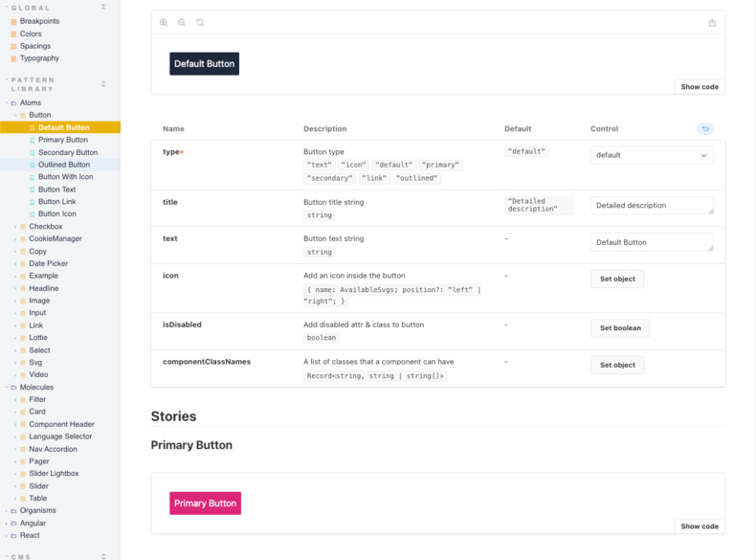The height and width of the screenshot is (560, 756).
Task: Expand the Organisms folder in the sidebar
Action: (x=7, y=510)
